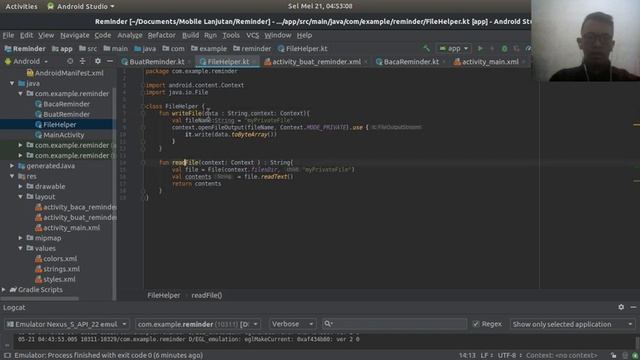640x360 pixels.
Task: Click FileHelper in editor breadcrumb bar
Action: pos(163,295)
